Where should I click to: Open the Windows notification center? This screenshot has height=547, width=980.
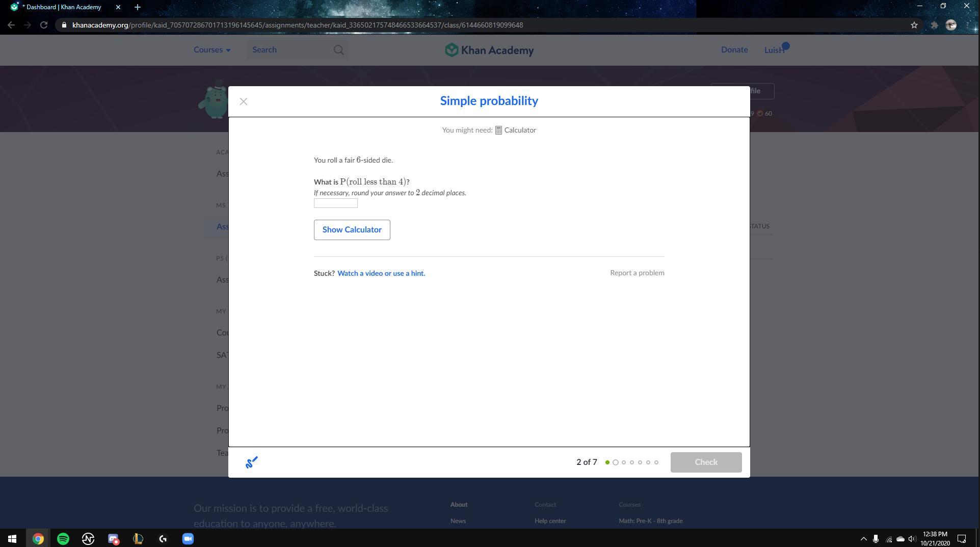962,539
